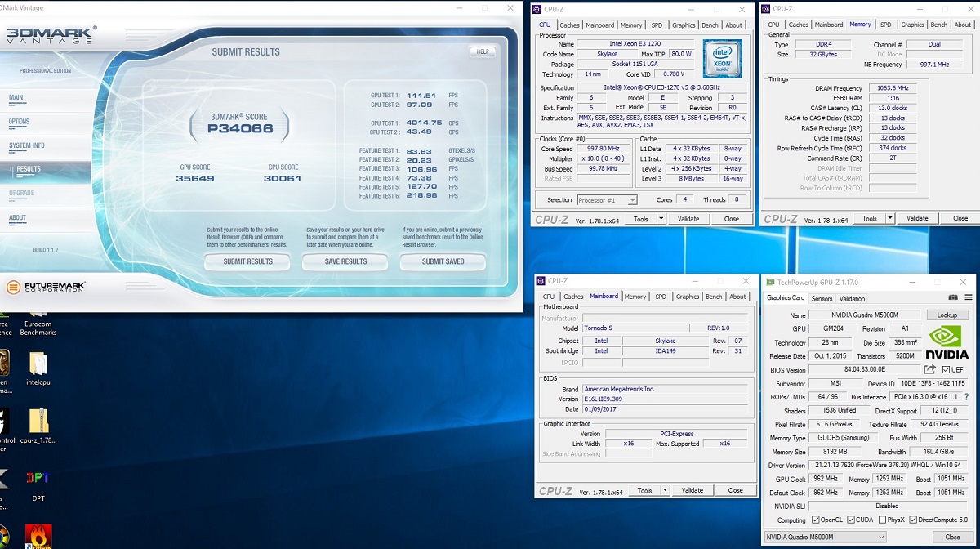Open the Processor #1 selection dropdown
This screenshot has width=980, height=549.
607,200
